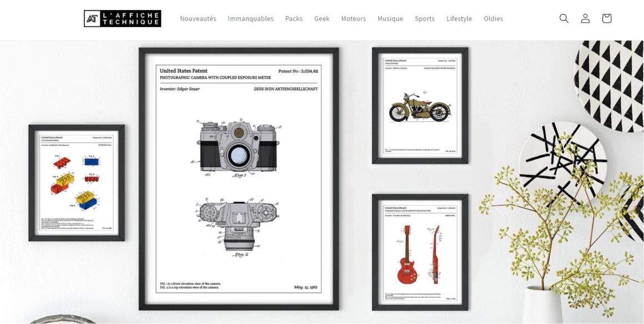This screenshot has width=644, height=324.
Task: Open the Nouveautés menu item
Action: pyautogui.click(x=198, y=18)
